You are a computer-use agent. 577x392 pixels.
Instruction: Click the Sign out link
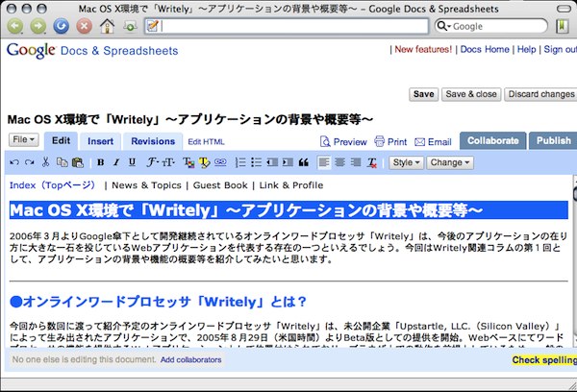(x=560, y=49)
